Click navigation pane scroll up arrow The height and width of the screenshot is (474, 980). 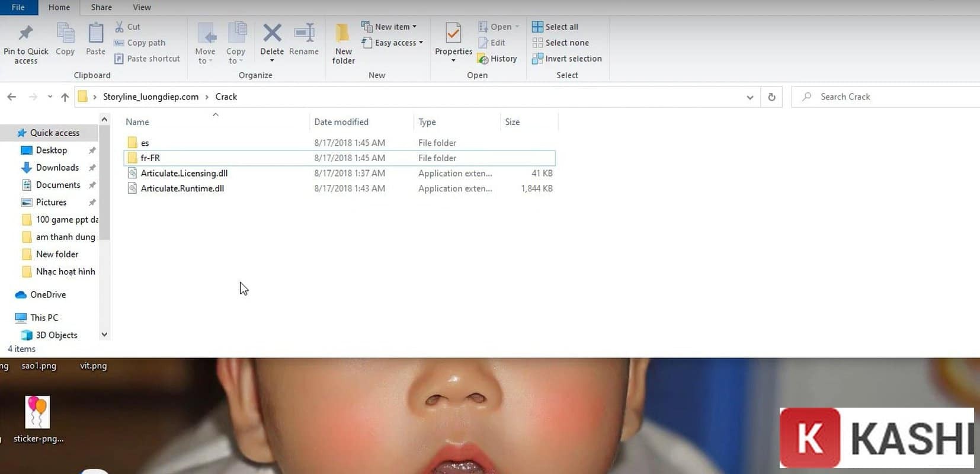104,119
